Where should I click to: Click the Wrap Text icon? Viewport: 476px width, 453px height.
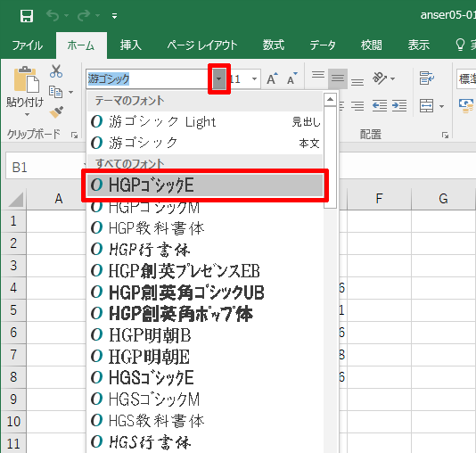426,78
